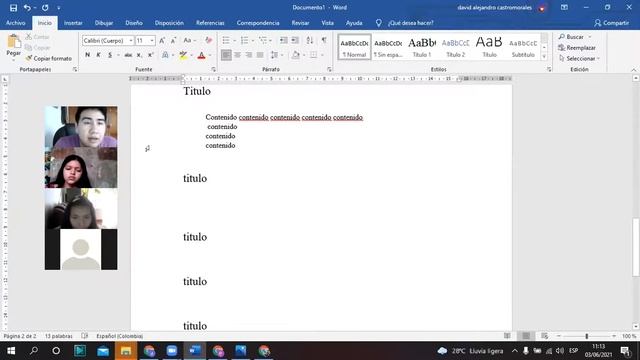The width and height of the screenshot is (640, 360).
Task: Click the numbered list icon
Action: point(244,40)
